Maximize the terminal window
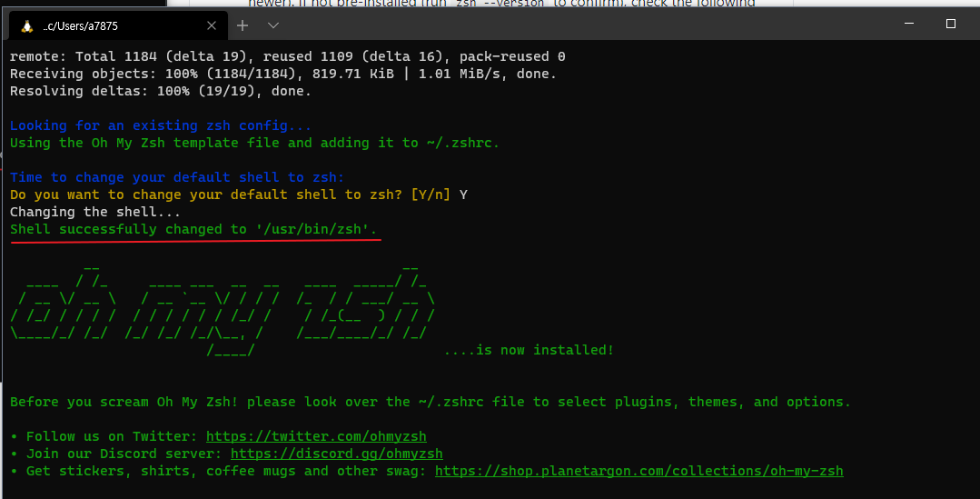 pos(951,24)
